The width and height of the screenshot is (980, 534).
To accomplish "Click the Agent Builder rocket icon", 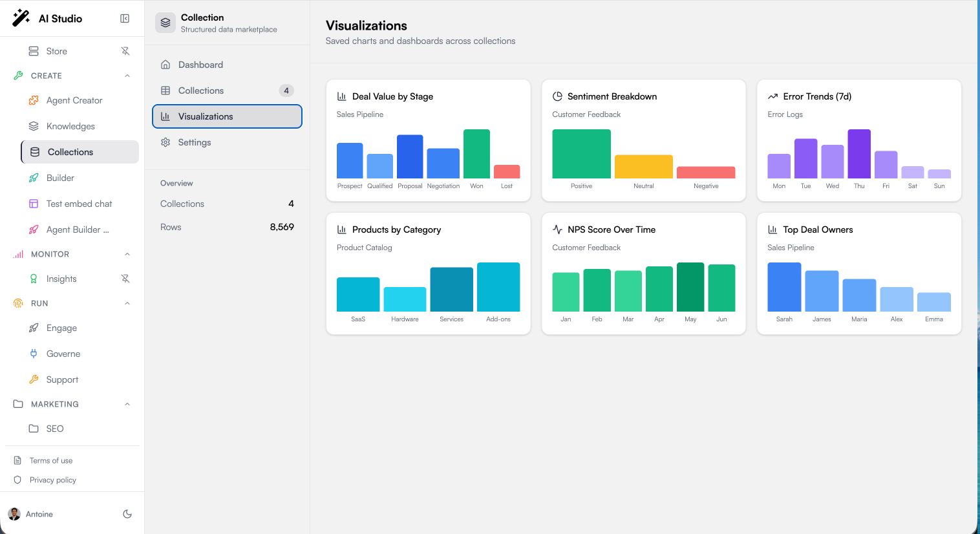I will (34, 230).
